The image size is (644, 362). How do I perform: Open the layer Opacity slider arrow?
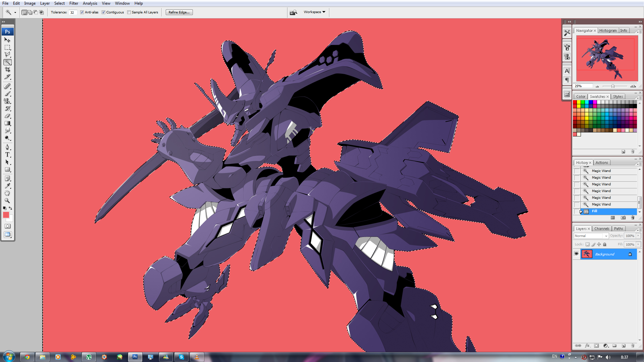(x=639, y=236)
